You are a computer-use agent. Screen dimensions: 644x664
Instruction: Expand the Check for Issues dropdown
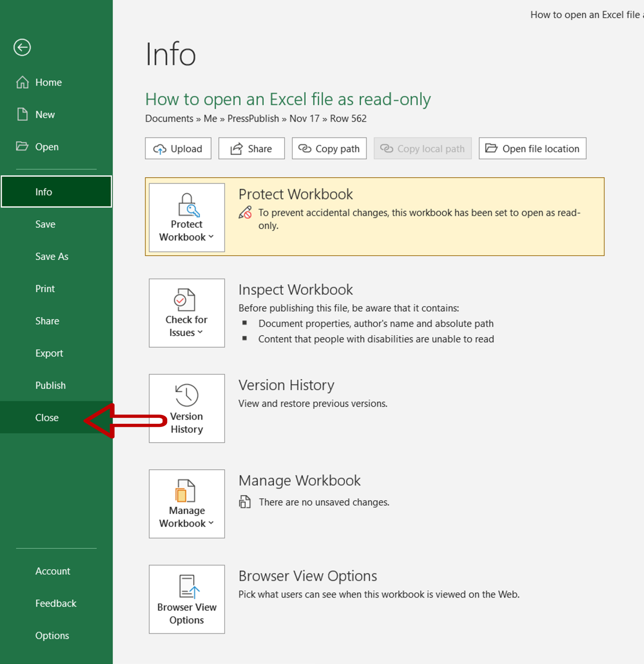[x=200, y=333]
